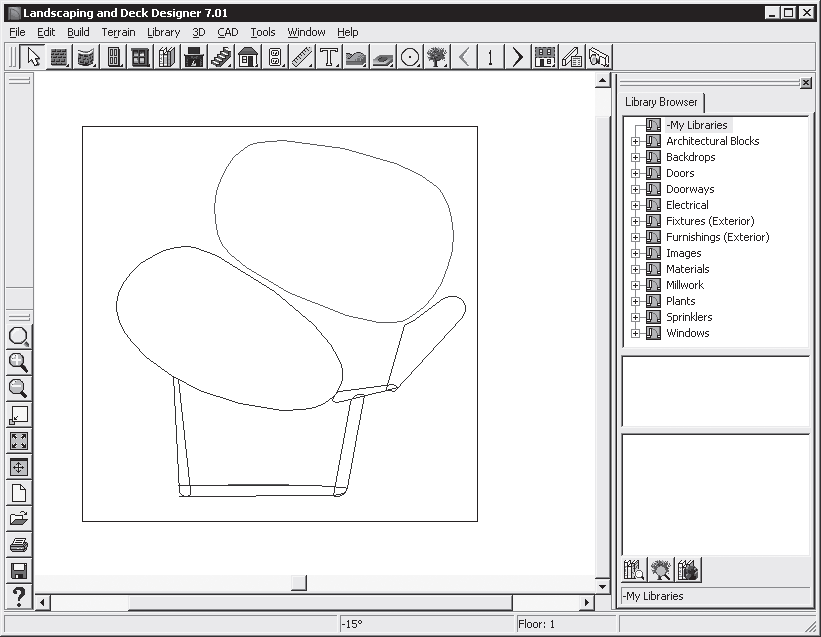Select the arrow Select Objects tool
The height and width of the screenshot is (637, 821).
[x=33, y=57]
